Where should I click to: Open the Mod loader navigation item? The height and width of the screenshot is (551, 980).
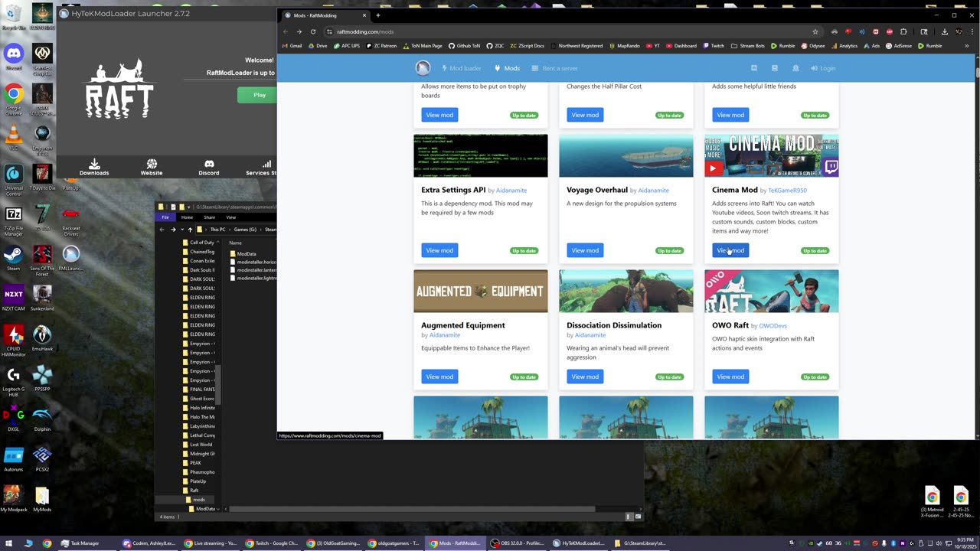point(461,68)
